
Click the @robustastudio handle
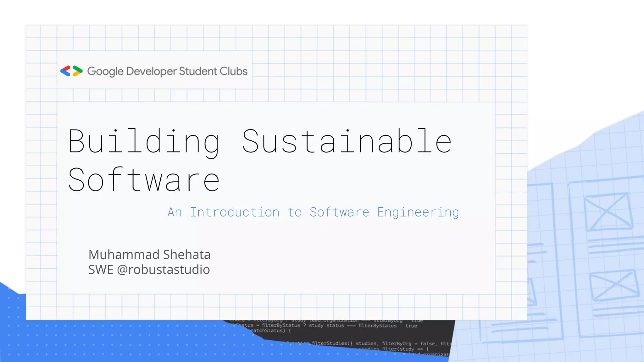(x=163, y=270)
